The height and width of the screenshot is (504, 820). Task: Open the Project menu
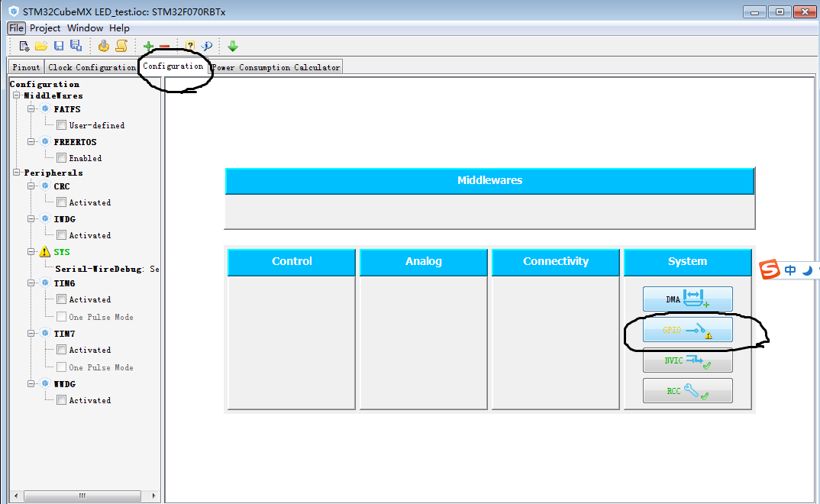coord(45,27)
